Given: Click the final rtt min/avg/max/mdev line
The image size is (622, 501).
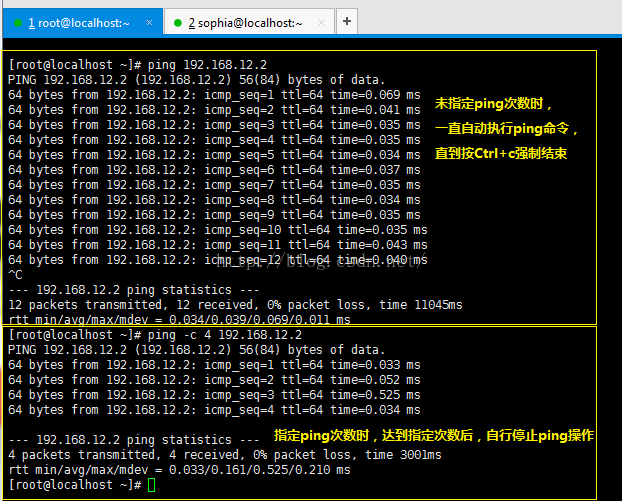Looking at the screenshot, I should 179,470.
